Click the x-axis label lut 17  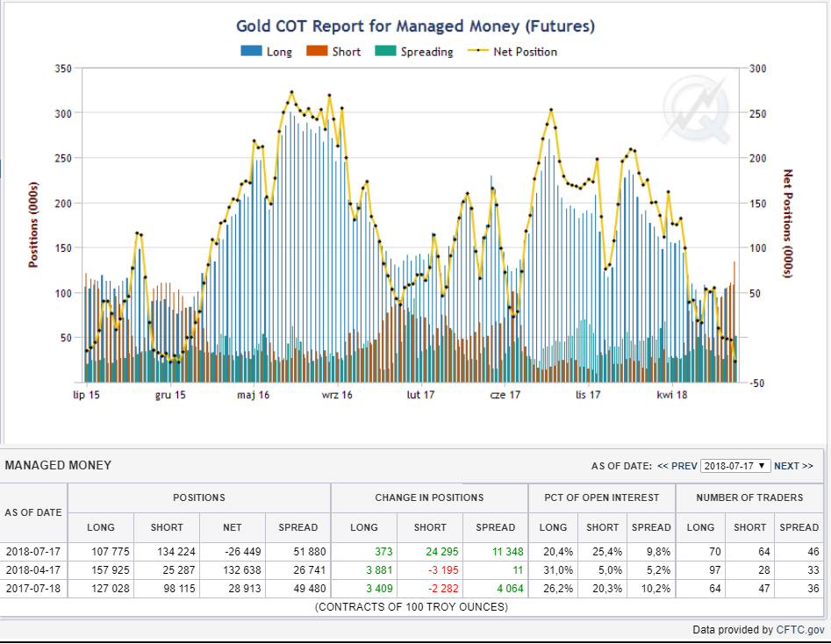[x=421, y=395]
